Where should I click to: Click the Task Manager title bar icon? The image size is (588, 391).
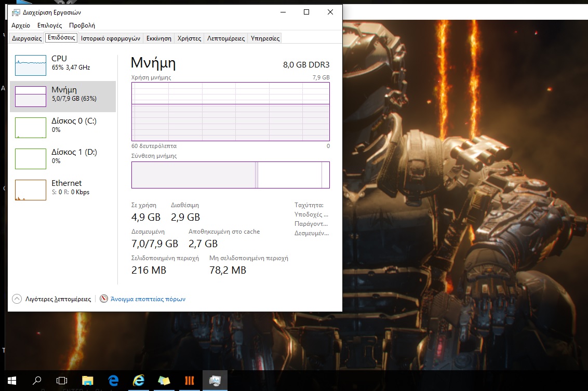(x=16, y=12)
